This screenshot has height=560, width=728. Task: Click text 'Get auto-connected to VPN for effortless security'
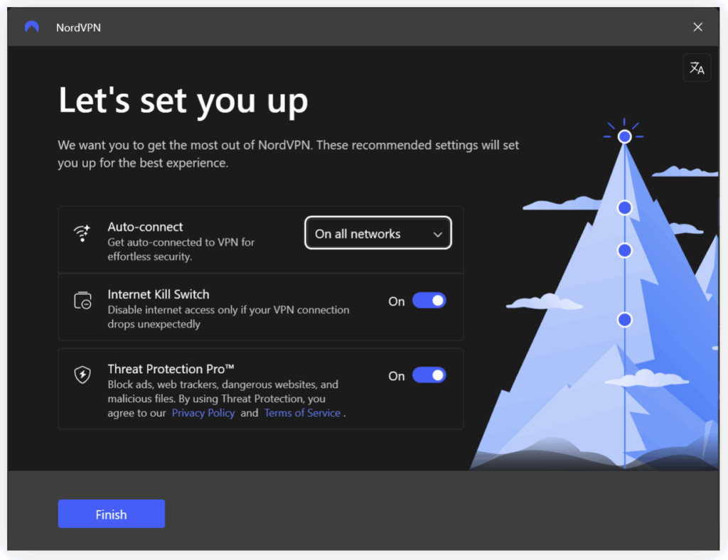[x=181, y=249]
